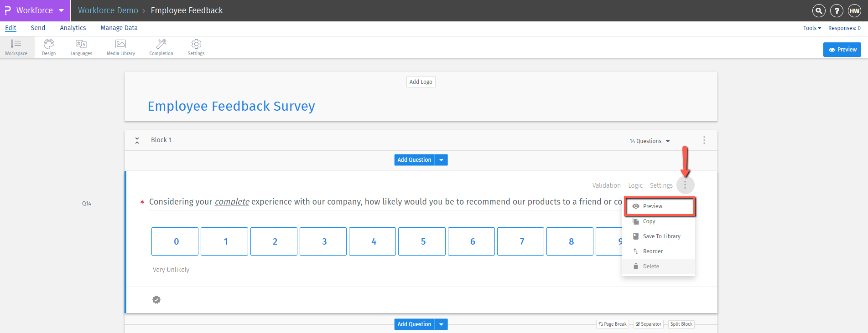This screenshot has width=868, height=333.
Task: Select rating box 5
Action: [422, 241]
